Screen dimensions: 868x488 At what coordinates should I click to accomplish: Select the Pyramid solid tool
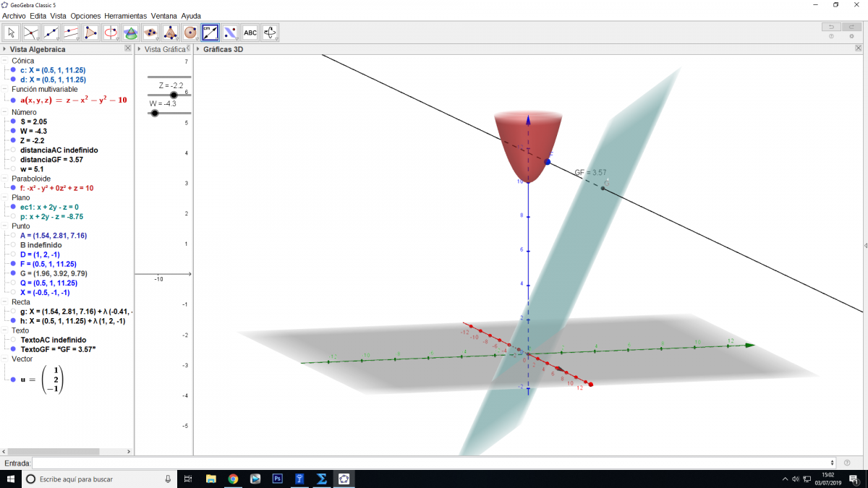pos(171,32)
